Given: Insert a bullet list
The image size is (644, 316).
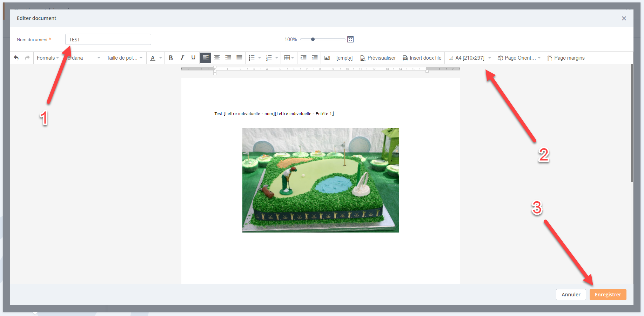Looking at the screenshot, I should (251, 58).
